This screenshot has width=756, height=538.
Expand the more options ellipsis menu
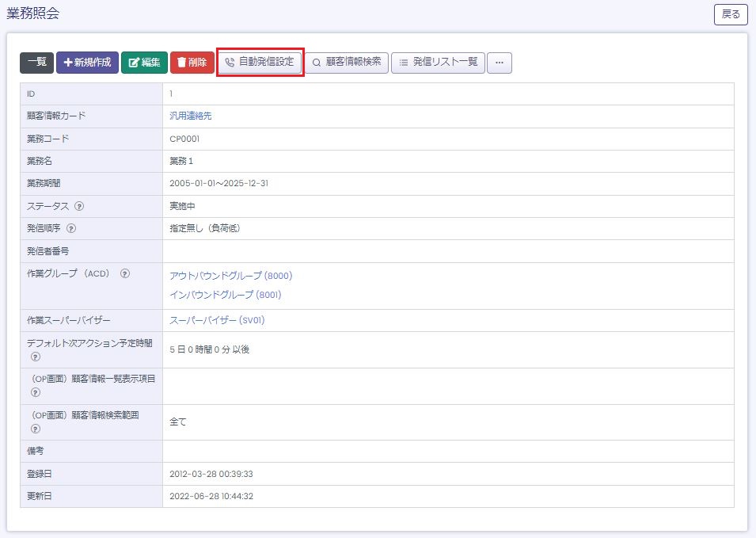tap(499, 63)
